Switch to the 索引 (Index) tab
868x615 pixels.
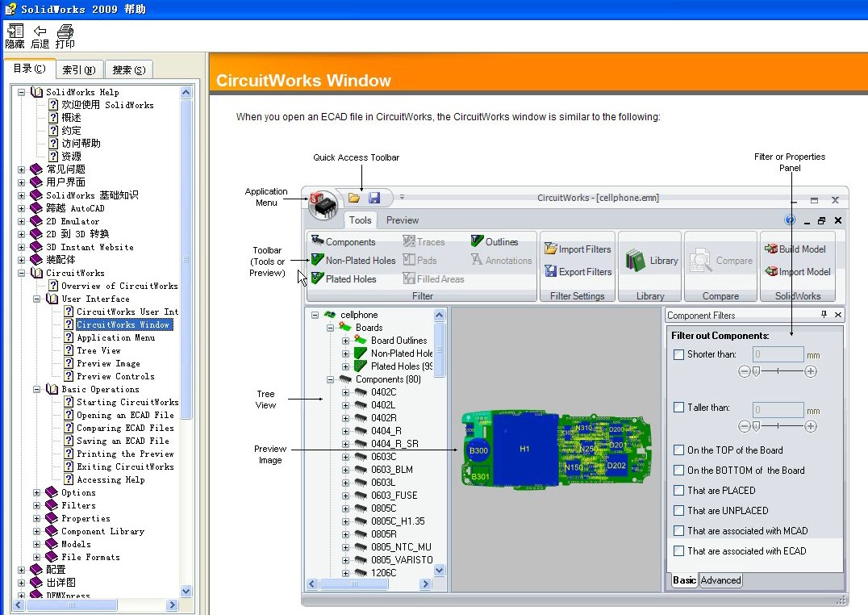(x=78, y=69)
